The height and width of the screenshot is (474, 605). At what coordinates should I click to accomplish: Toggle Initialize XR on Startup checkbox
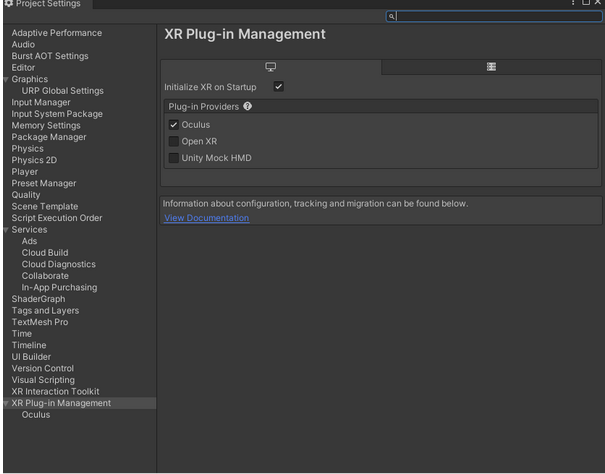(278, 87)
